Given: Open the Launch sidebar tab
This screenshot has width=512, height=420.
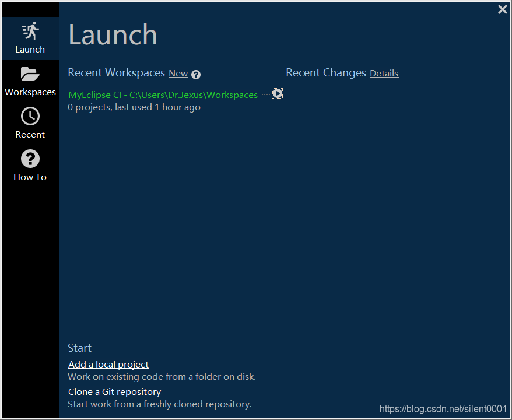Looking at the screenshot, I should pos(30,38).
